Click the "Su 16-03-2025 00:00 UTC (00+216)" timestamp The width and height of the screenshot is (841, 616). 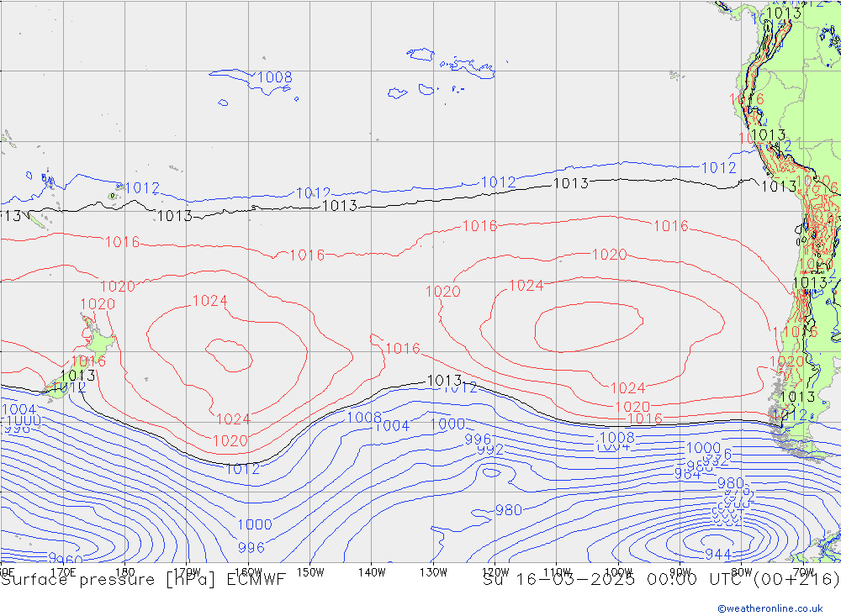pos(661,580)
